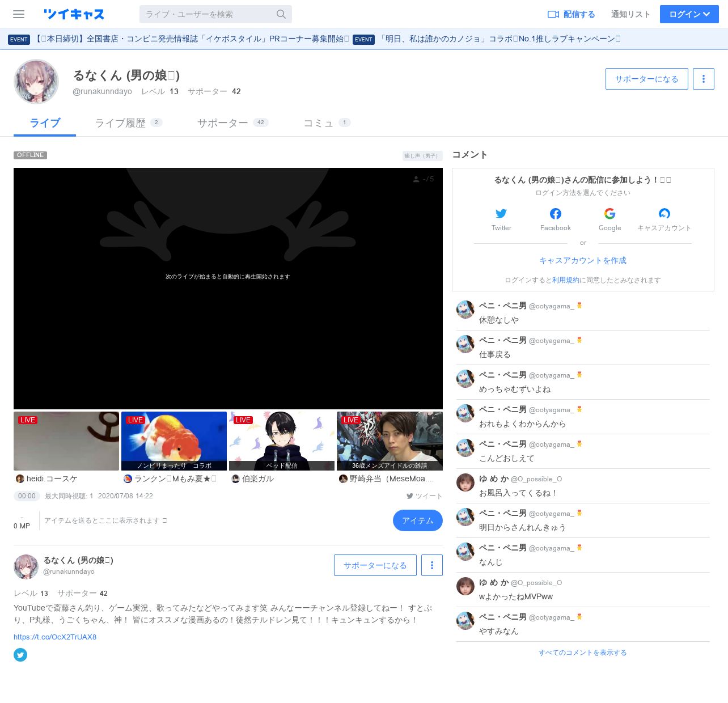Open three-dot menu in lower profile section
728x703 pixels.
432,565
